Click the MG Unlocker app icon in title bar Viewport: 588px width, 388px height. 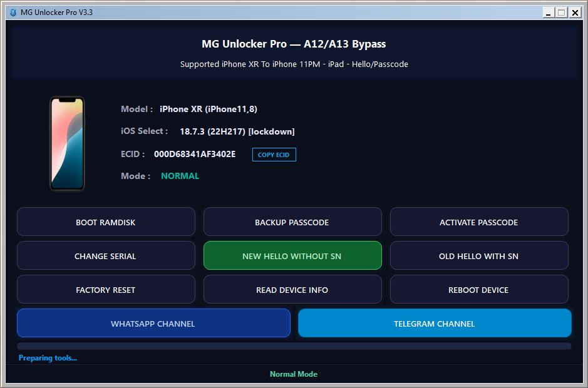point(13,13)
